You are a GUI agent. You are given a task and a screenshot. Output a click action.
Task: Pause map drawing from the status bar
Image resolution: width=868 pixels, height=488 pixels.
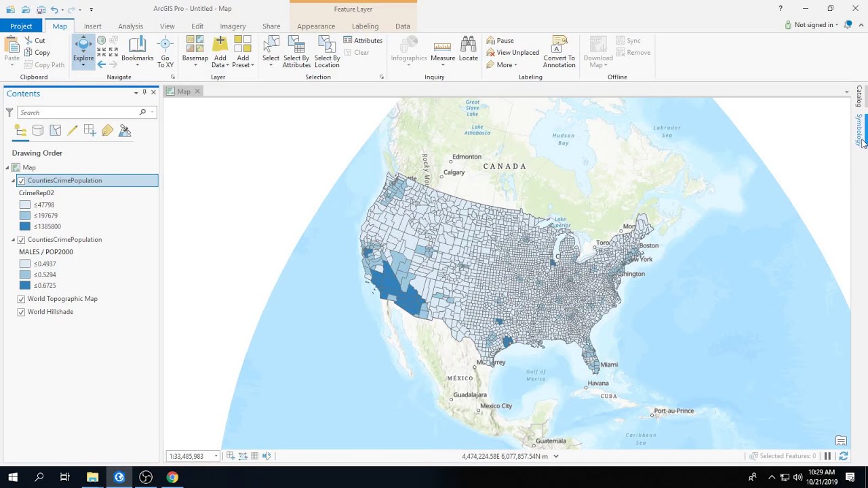827,456
